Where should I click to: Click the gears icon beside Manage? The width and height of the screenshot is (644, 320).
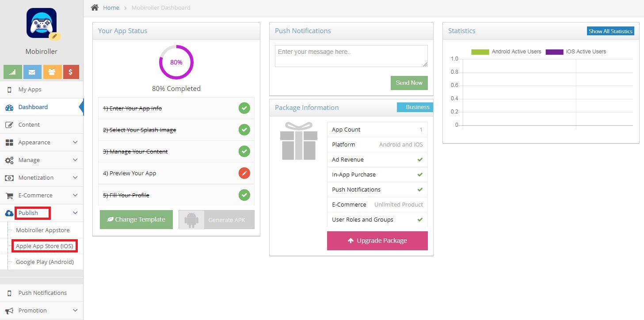(9, 160)
